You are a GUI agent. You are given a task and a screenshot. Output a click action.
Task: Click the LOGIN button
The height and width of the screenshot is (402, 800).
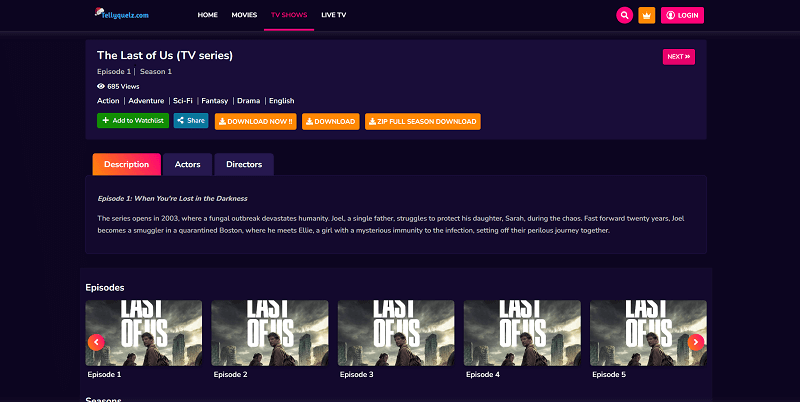tap(682, 15)
